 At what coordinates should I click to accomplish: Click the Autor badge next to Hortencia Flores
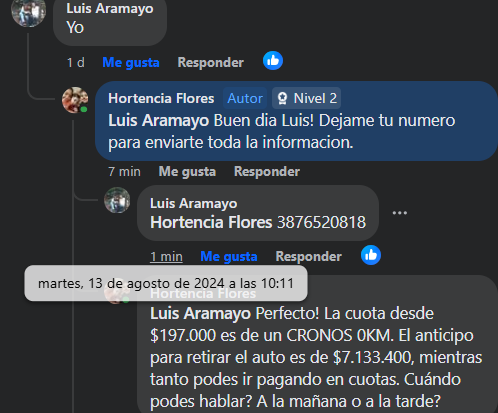click(x=245, y=98)
